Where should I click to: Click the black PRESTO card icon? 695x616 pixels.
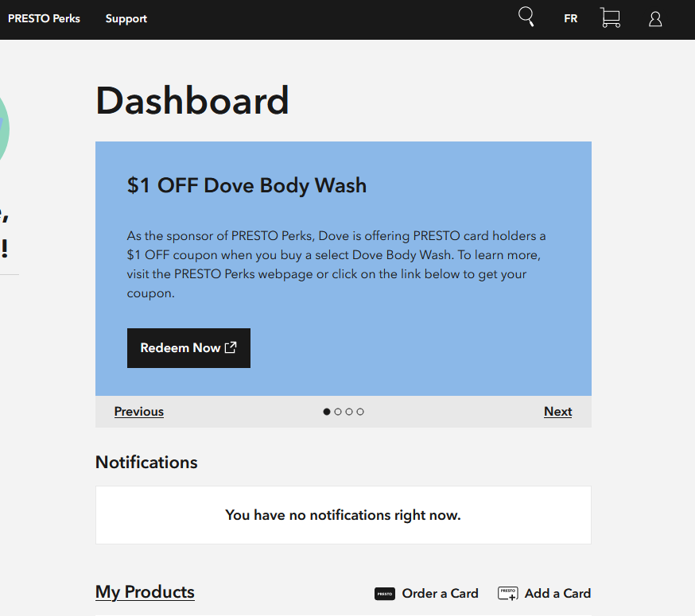click(x=385, y=594)
